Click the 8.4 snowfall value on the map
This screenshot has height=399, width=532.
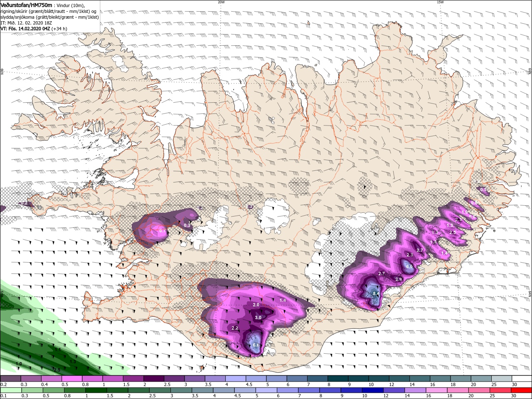coord(377,294)
